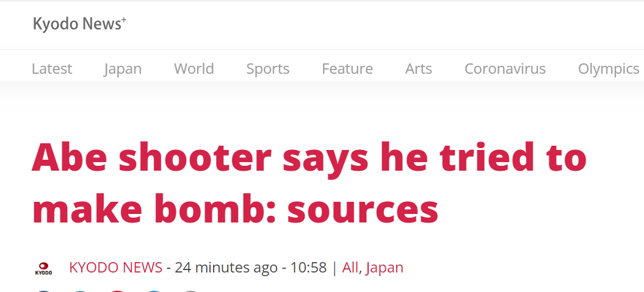644x292 pixels.
Task: Open the Sports section
Action: [x=268, y=68]
